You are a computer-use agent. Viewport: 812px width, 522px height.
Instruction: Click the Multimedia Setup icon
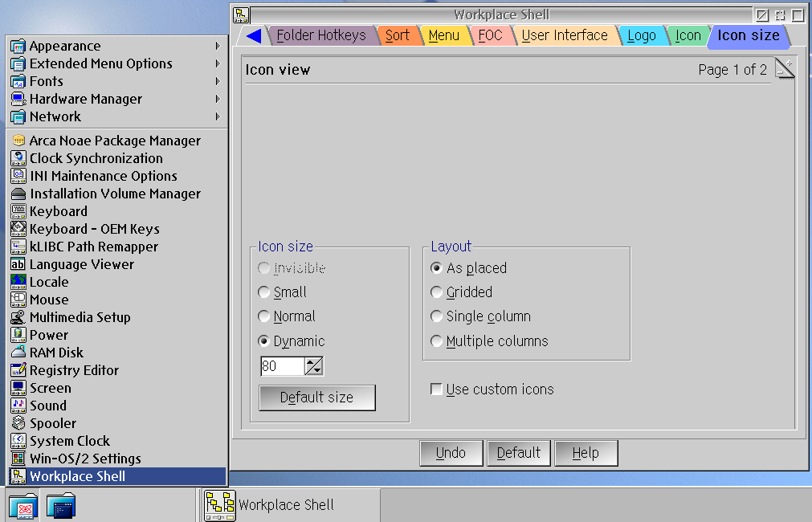coord(18,317)
